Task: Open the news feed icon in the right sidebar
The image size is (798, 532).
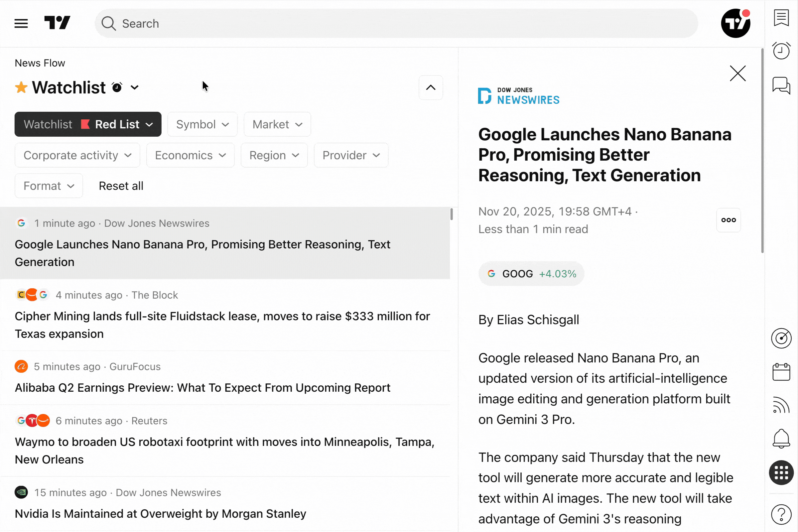Action: [x=781, y=405]
